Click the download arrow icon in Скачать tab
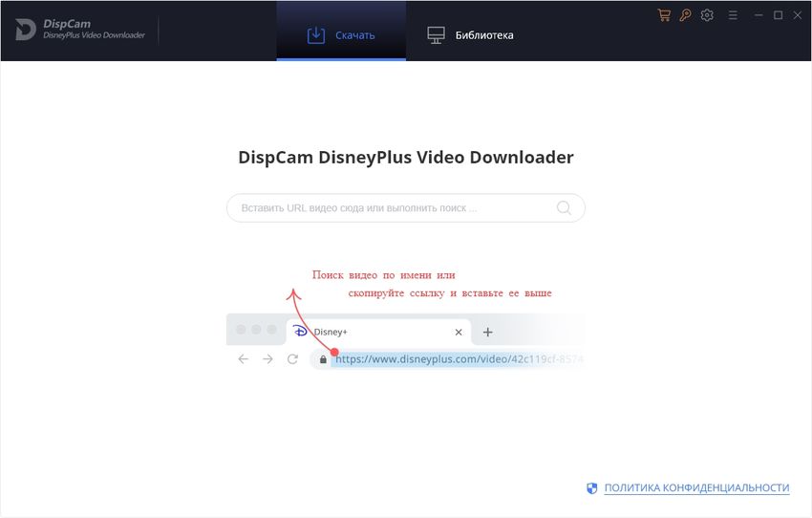 click(316, 35)
